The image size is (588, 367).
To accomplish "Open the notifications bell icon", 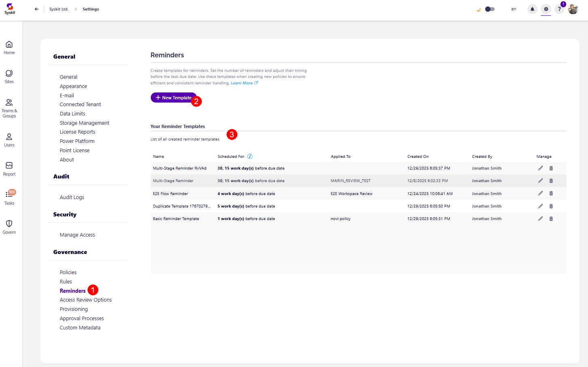I will pyautogui.click(x=532, y=9).
